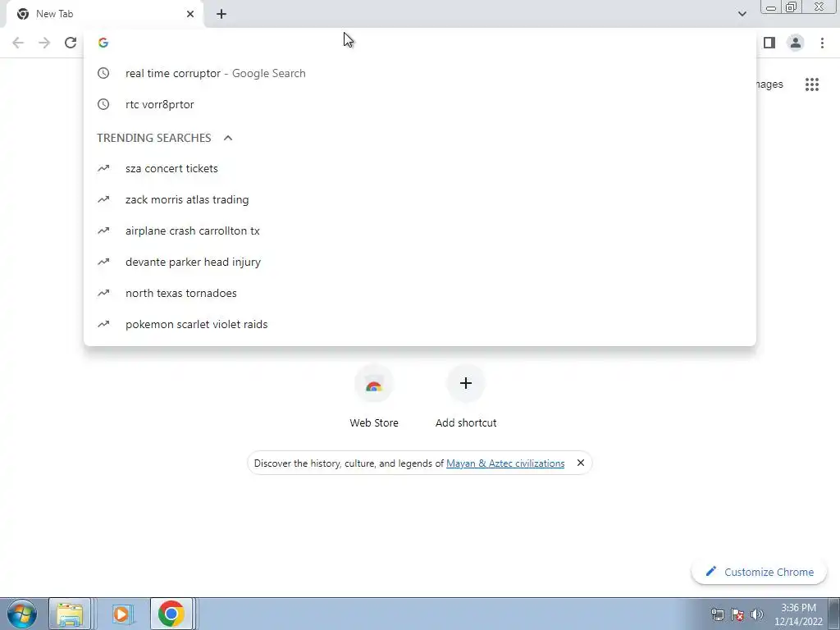Click the clock icon beside 'real time corruptor'

(x=103, y=73)
